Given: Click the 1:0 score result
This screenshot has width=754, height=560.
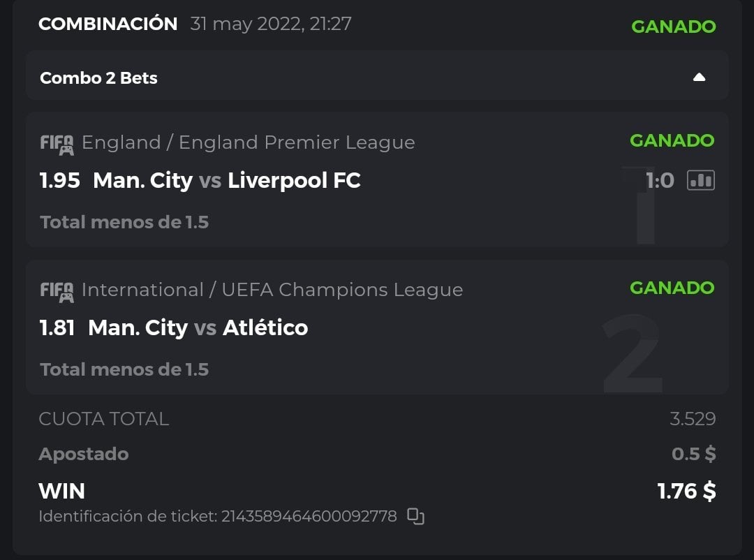Looking at the screenshot, I should click(660, 181).
